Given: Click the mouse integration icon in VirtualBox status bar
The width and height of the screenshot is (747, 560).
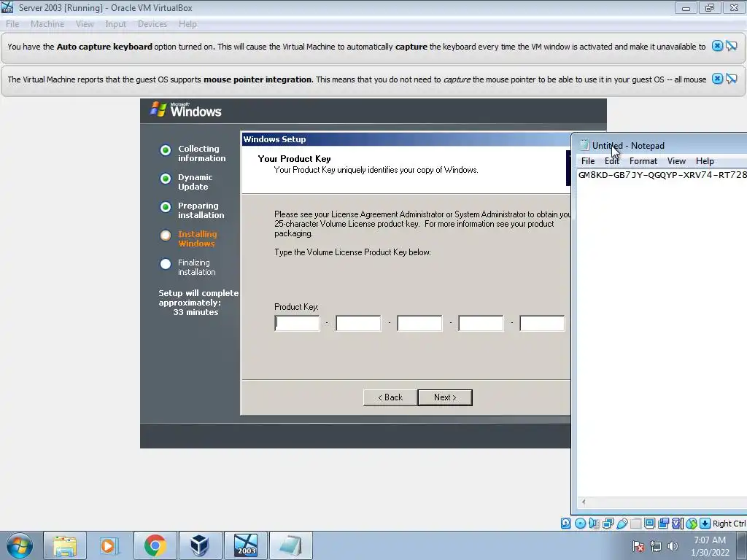Looking at the screenshot, I should point(692,524).
